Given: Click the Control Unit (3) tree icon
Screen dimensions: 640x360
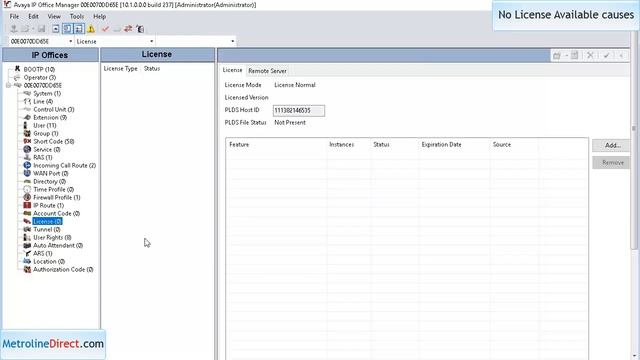Looking at the screenshot, I should click(27, 109).
